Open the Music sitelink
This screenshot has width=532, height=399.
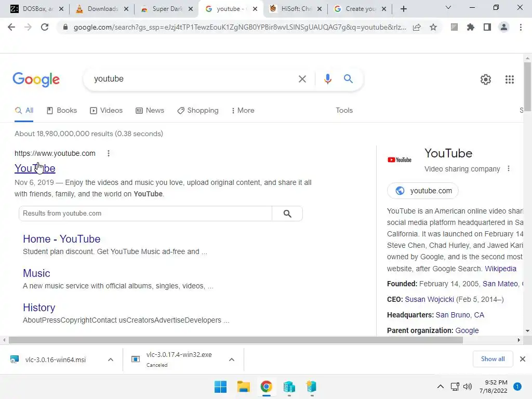point(37,273)
